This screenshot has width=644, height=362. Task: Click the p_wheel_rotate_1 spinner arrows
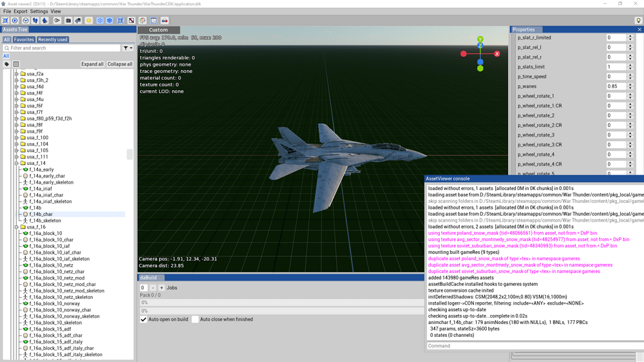pyautogui.click(x=630, y=96)
